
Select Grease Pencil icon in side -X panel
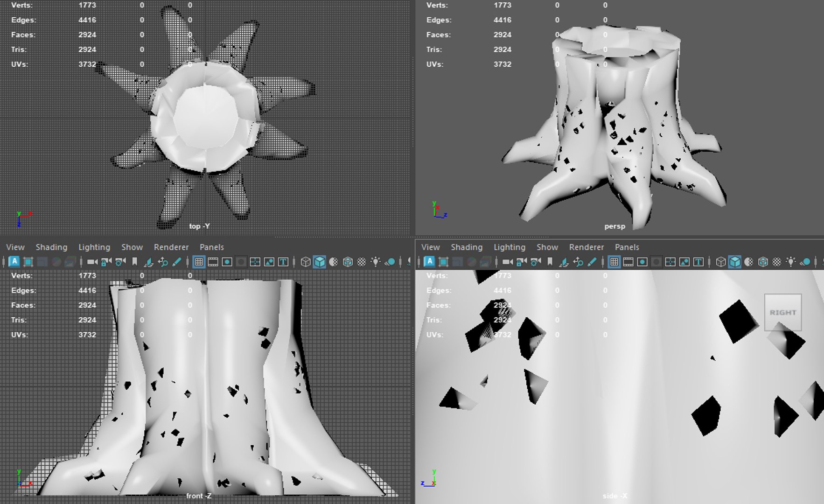(592, 262)
